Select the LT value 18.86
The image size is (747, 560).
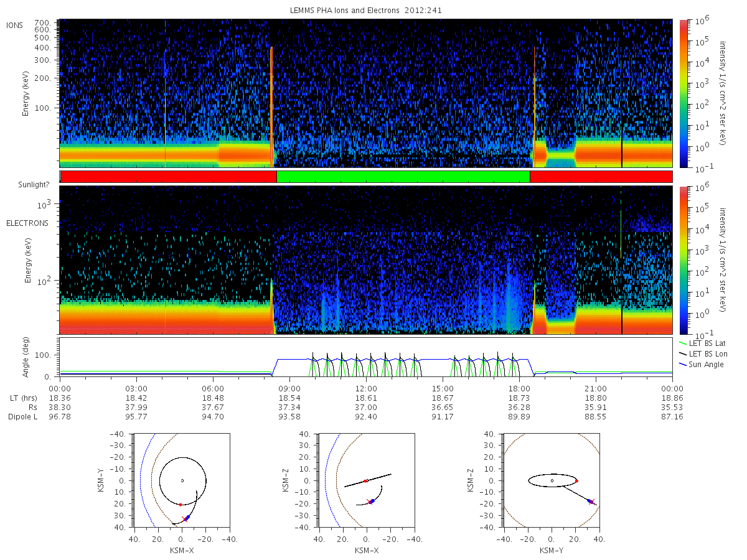tap(672, 397)
